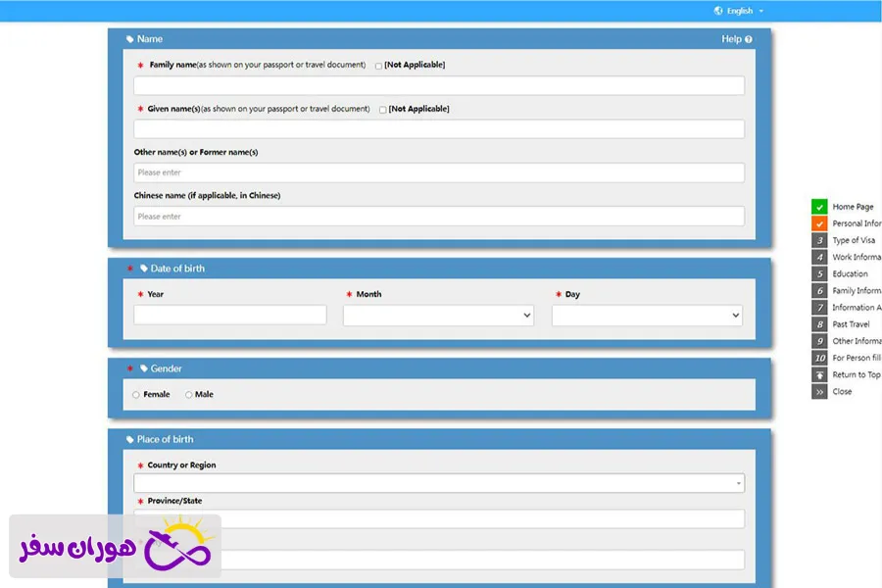Click the green Home Page checkmark icon
This screenshot has height=588, width=882.
(819, 207)
